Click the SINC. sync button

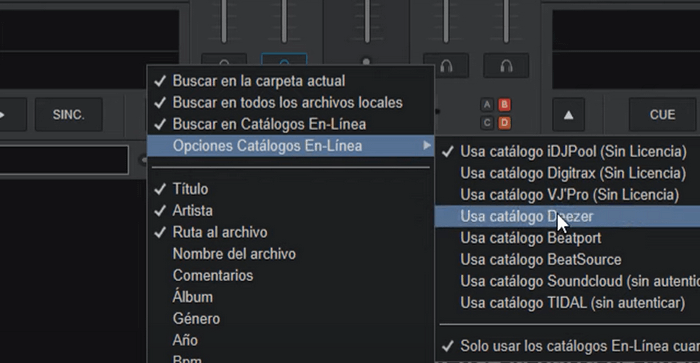[69, 115]
